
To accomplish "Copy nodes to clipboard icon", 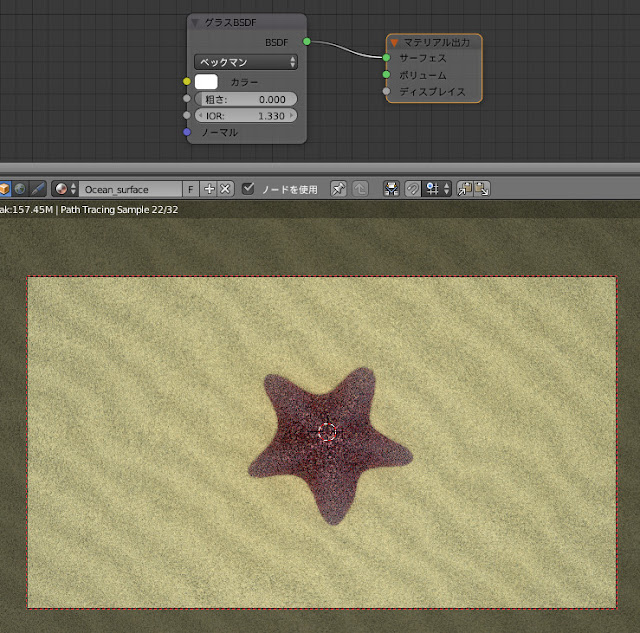I will tap(465, 189).
